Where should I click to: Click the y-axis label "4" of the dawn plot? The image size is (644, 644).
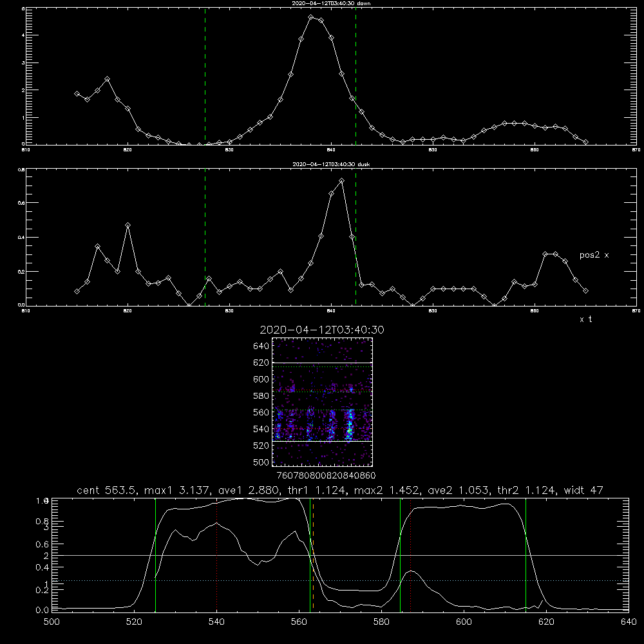click(23, 35)
